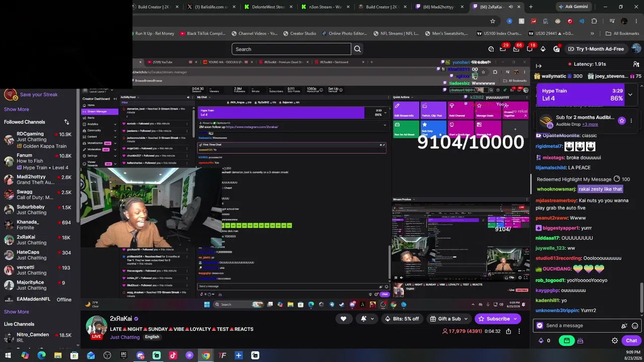Switch to the Ballislife.com tab
The image size is (644, 362).
click(212, 7)
